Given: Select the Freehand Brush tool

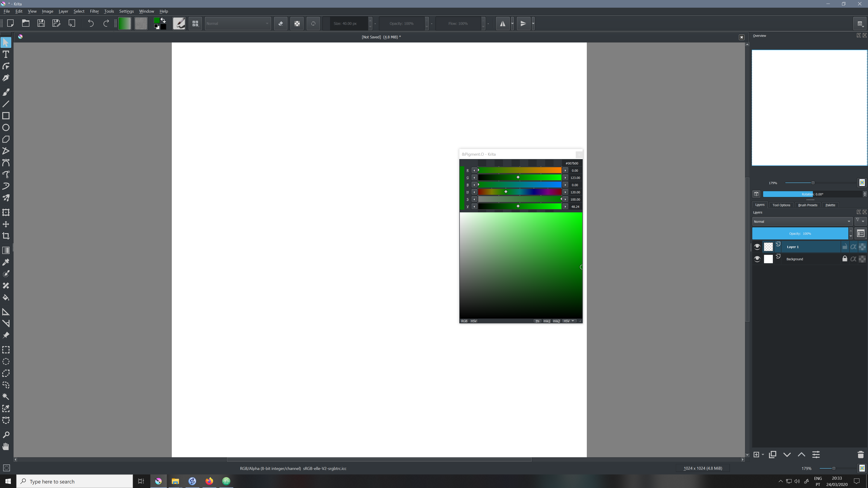Looking at the screenshot, I should [x=6, y=92].
